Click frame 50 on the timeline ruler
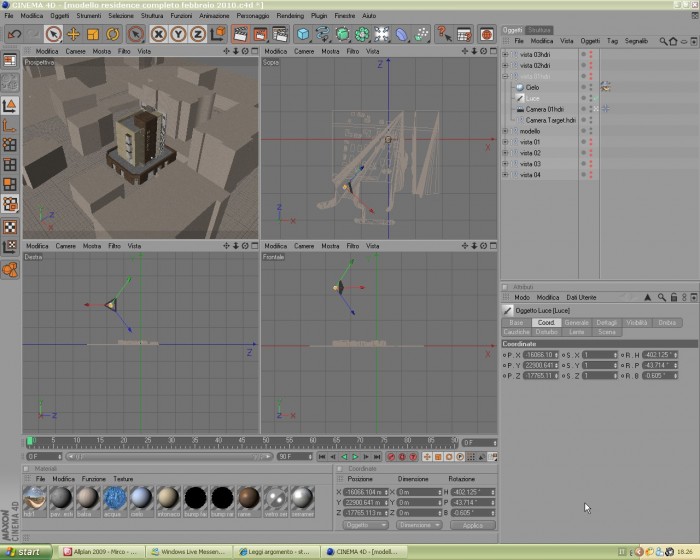Image resolution: width=700 pixels, height=560 pixels. tap(266, 441)
